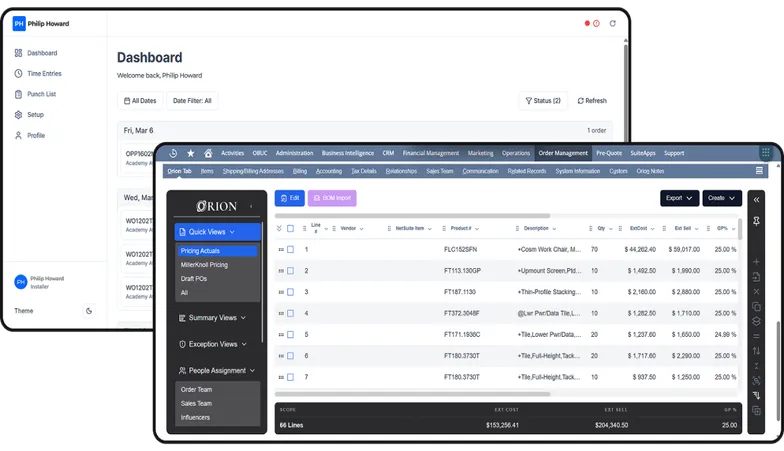The width and height of the screenshot is (784, 451).
Task: Click the red alert icon in Dashboard header
Action: point(596,24)
